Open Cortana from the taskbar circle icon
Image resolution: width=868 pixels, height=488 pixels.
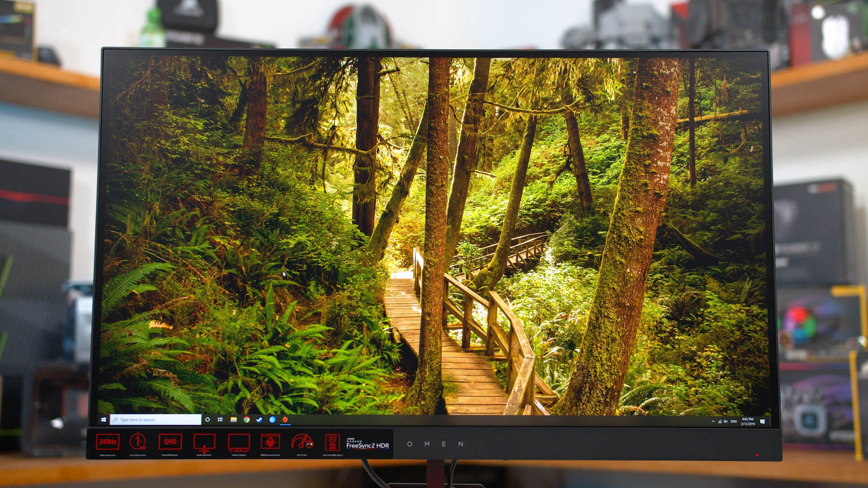point(208,420)
